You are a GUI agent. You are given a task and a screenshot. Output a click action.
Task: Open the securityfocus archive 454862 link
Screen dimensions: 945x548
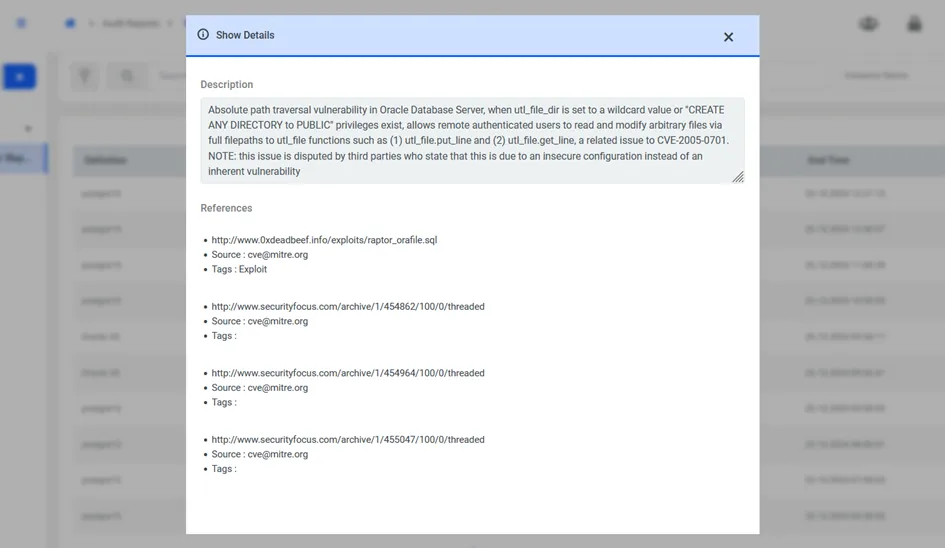(347, 307)
